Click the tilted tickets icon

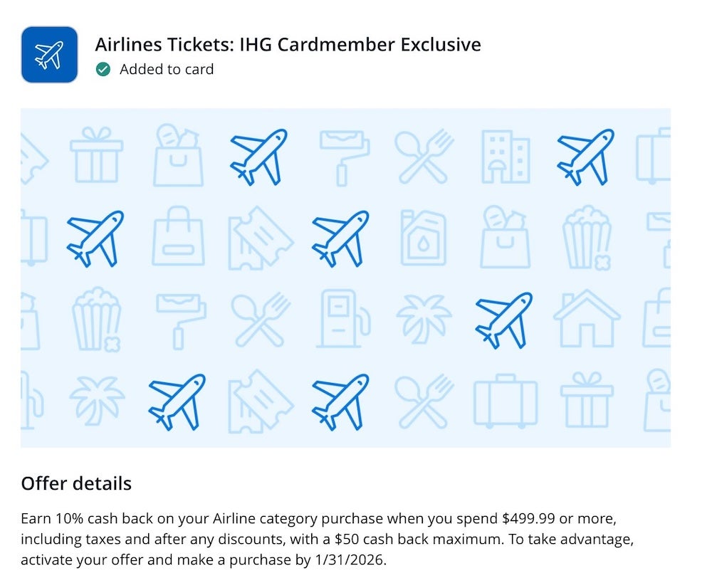260,238
